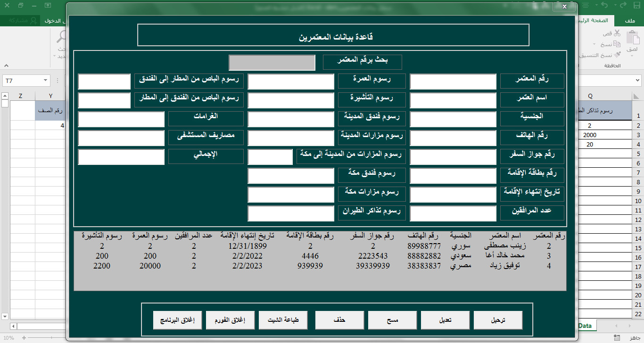Select the Copy (نسخ) icon in the ribbon
The width and height of the screenshot is (644, 343).
tap(617, 43)
